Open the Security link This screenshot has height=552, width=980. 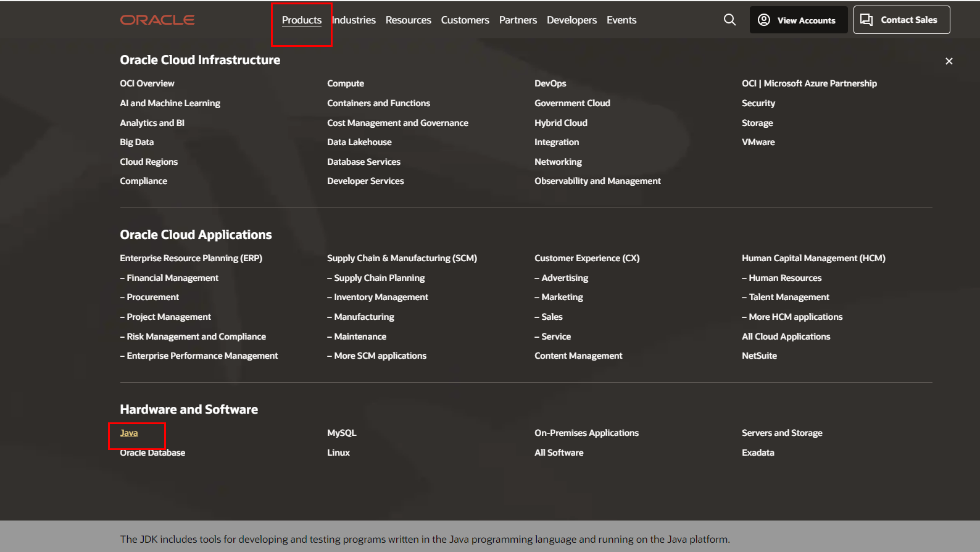[x=758, y=103]
